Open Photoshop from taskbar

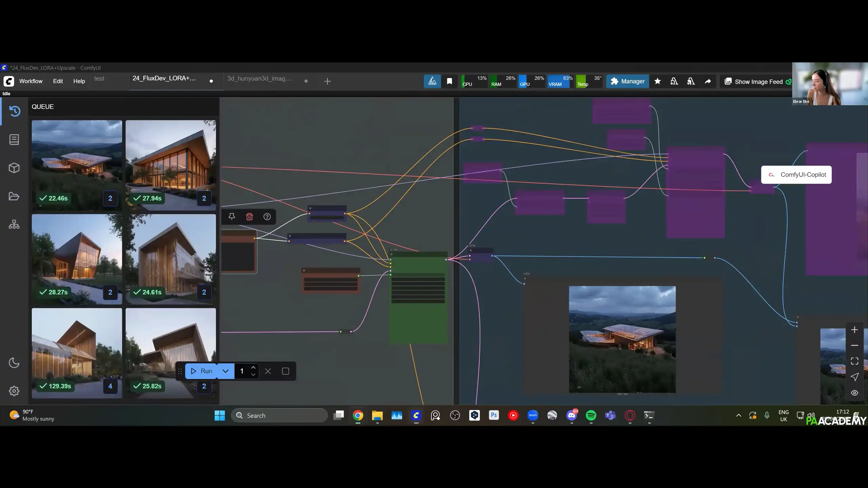[494, 415]
